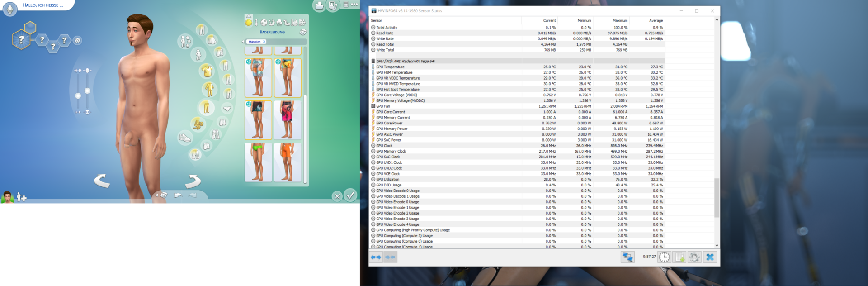
Task: Open the underwear briefs bottoms subcategory
Action: [227, 109]
